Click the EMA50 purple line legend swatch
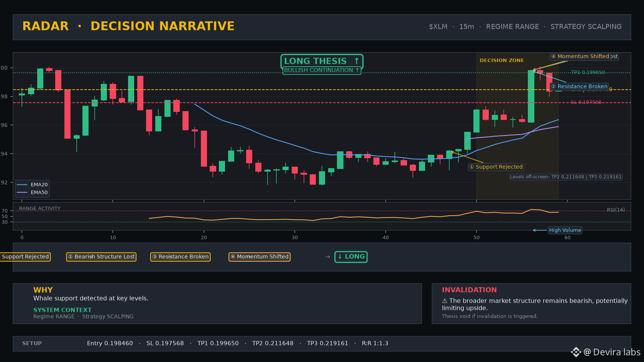644x362 pixels. [22, 192]
